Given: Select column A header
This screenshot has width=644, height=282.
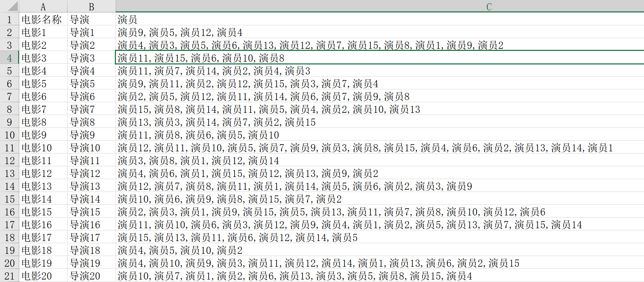Looking at the screenshot, I should coord(43,6).
